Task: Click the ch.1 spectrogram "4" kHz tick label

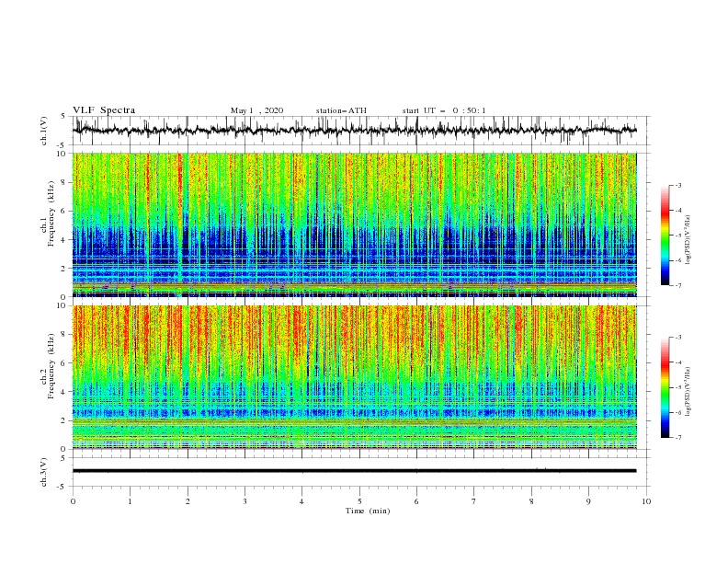Action: pos(65,240)
